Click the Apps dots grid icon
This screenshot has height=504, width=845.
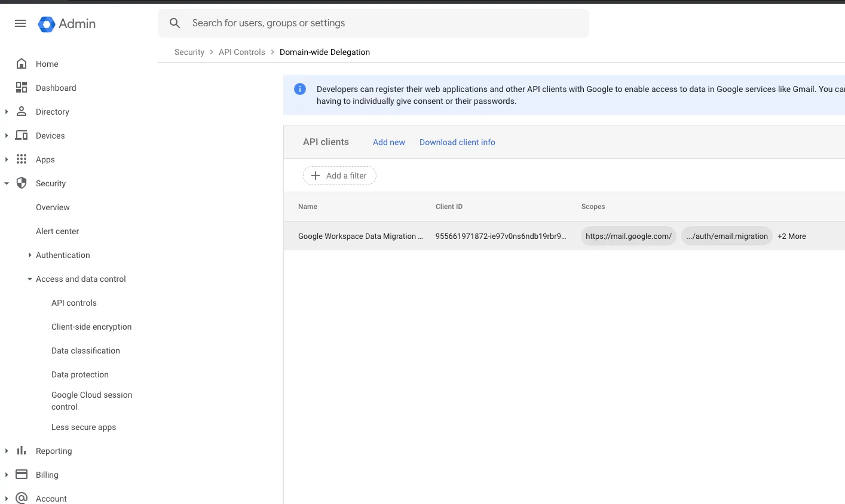22,159
